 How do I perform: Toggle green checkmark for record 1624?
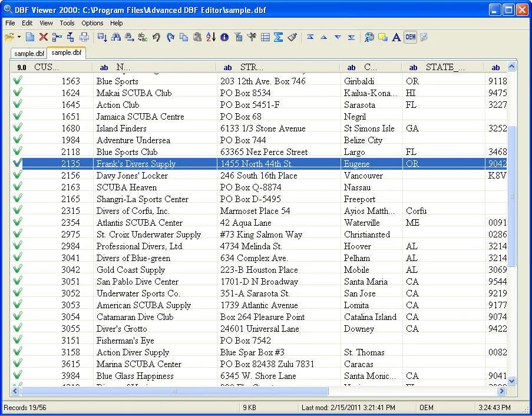[18, 93]
